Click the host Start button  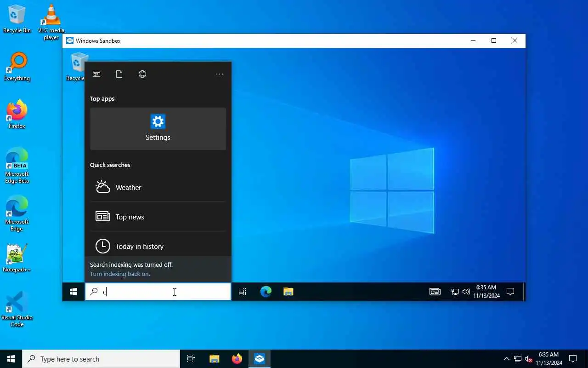(x=11, y=359)
